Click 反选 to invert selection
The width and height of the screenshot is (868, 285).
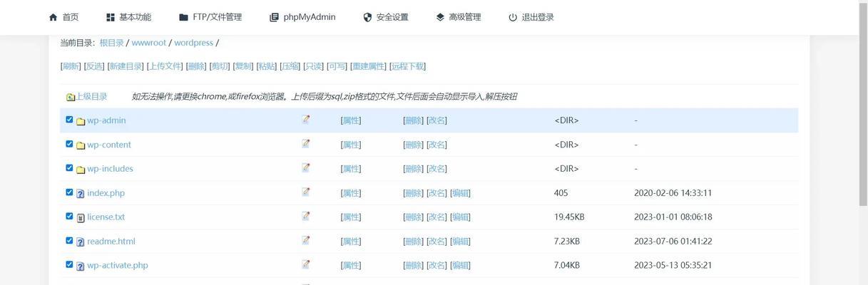[x=94, y=66]
